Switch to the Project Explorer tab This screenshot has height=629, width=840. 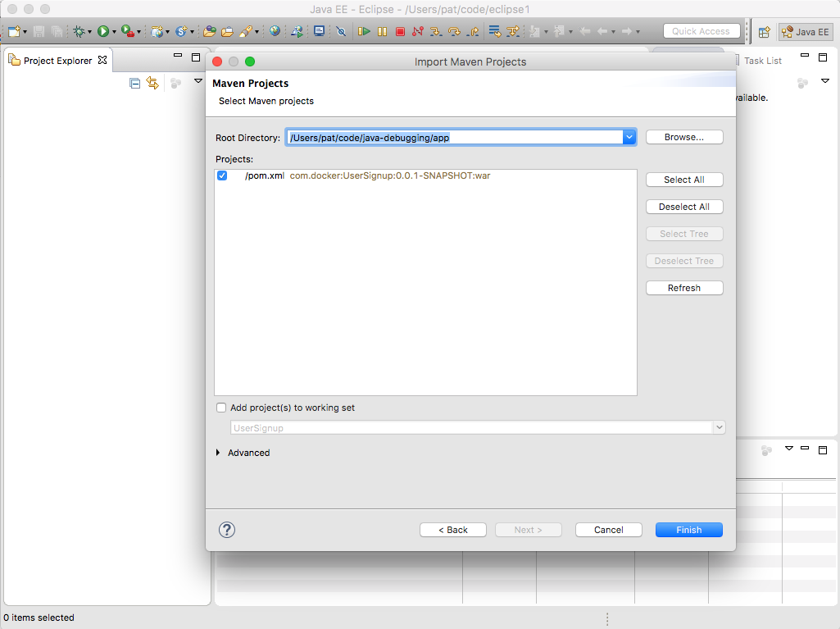click(x=57, y=61)
